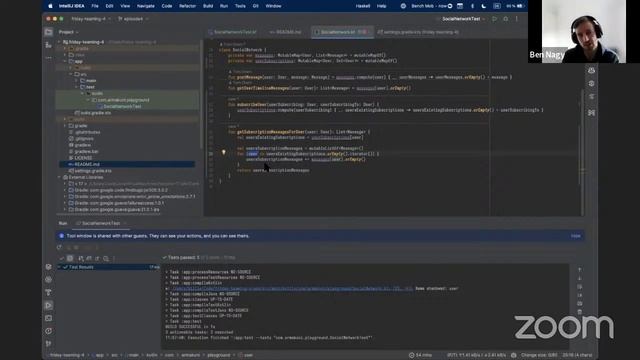Select SocialNetworkTest in the project tree

tap(122, 107)
